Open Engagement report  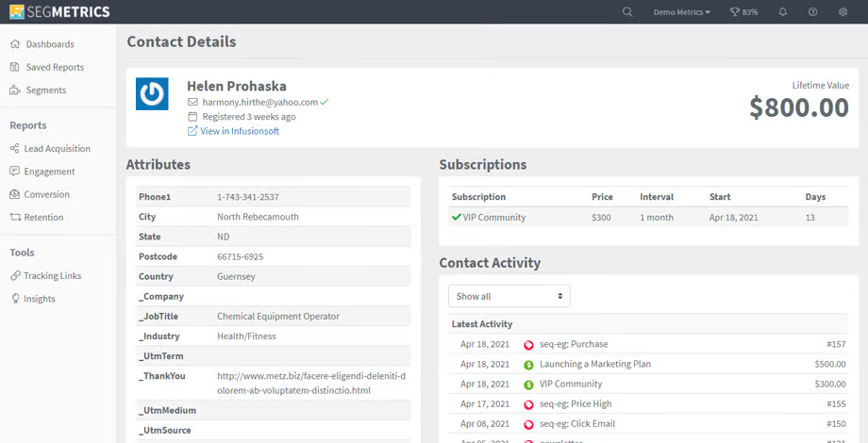[x=49, y=172]
